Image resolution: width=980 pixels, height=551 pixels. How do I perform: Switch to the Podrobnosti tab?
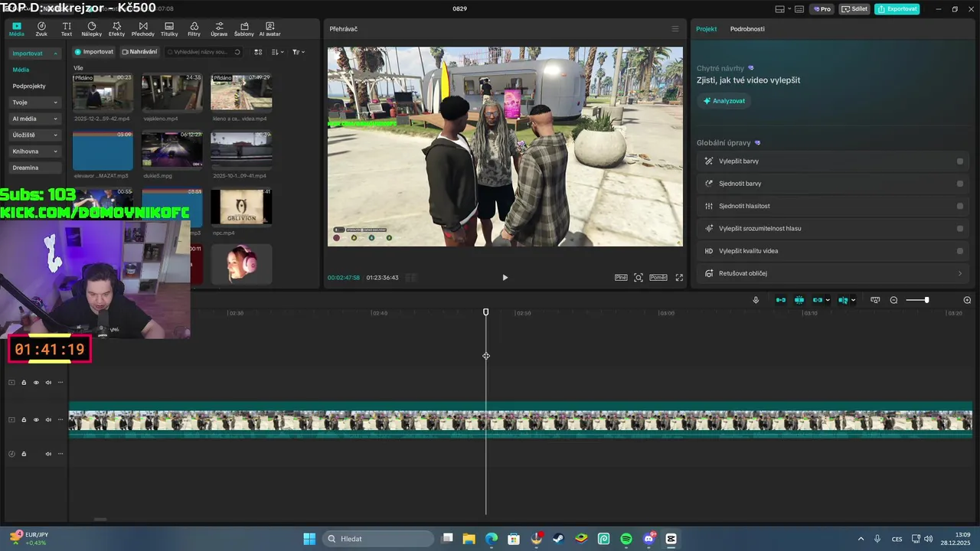(747, 29)
